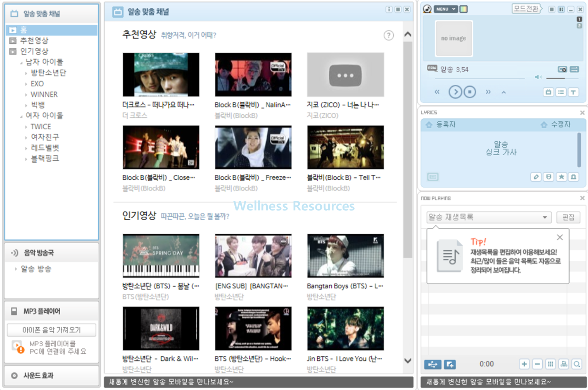
Task: Click the 'now' speech-bubble icon beside 알송 3,54
Action: [x=432, y=68]
